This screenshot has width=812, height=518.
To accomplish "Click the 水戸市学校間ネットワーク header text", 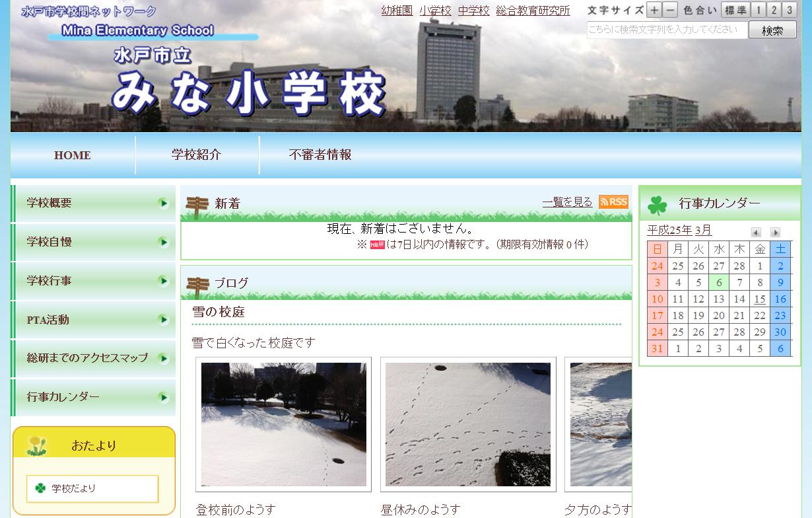I will [89, 11].
